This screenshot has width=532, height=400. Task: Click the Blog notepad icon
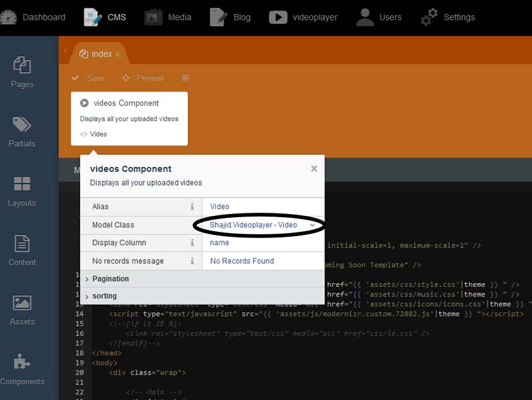[x=218, y=17]
